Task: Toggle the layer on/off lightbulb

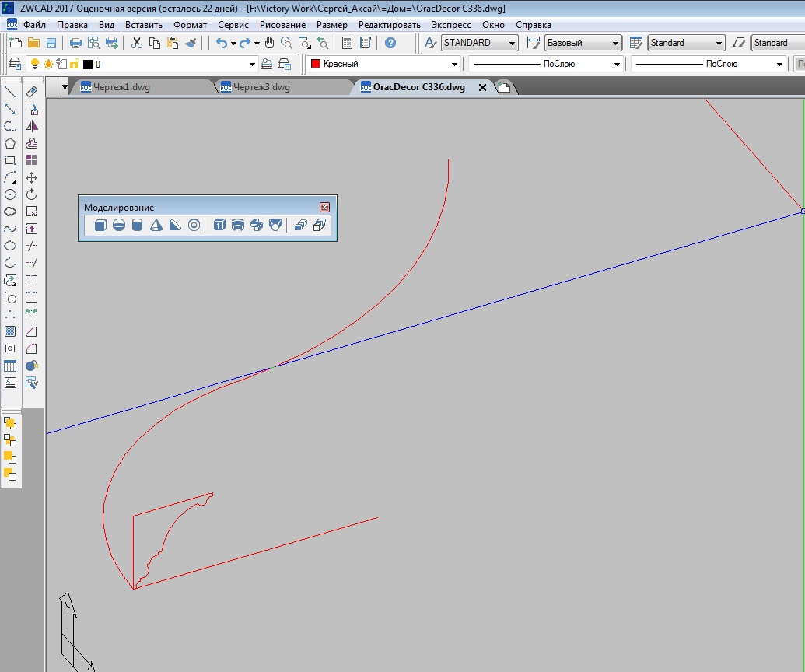Action: 35,65
